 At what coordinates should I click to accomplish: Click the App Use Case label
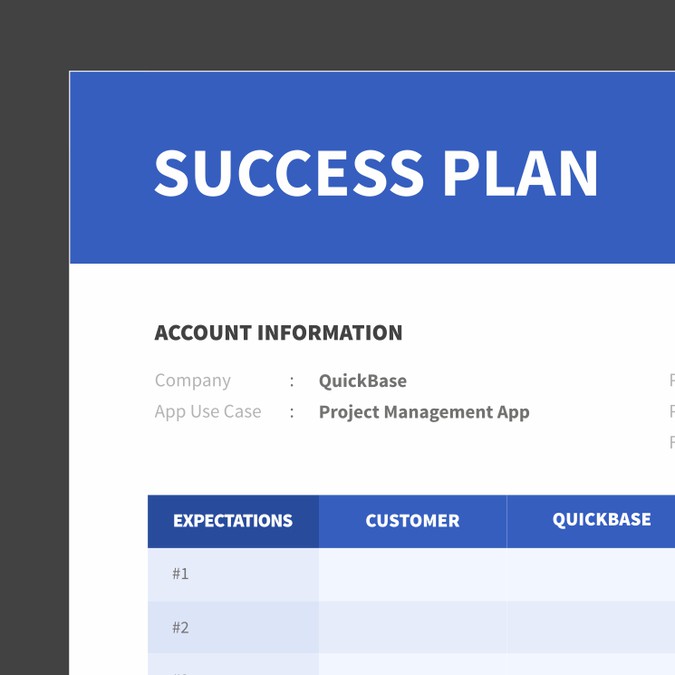coord(207,411)
